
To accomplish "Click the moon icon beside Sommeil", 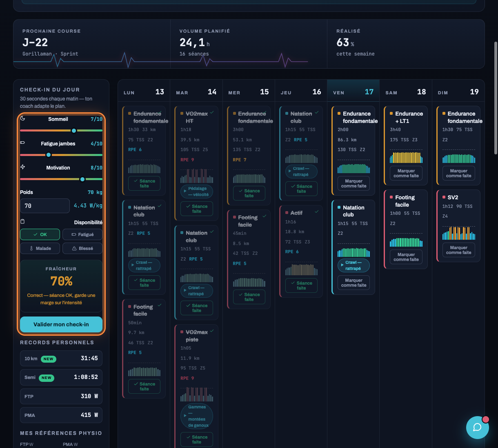I will (23, 118).
